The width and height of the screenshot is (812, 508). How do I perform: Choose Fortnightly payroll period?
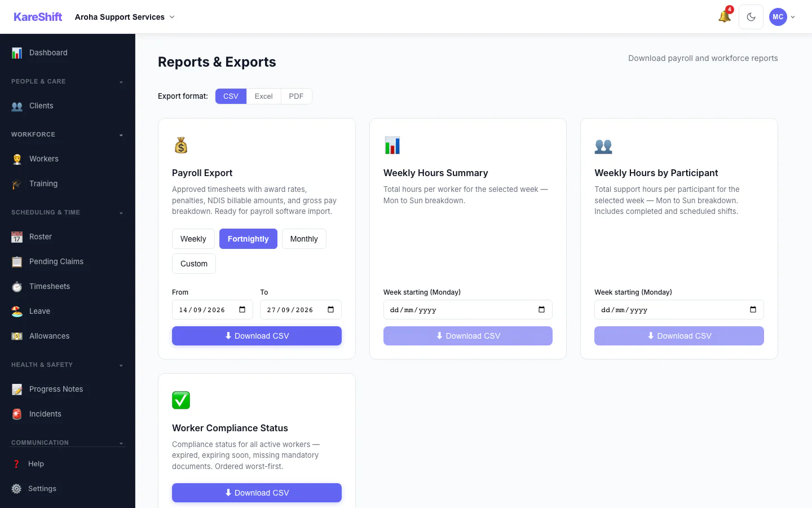(x=248, y=239)
